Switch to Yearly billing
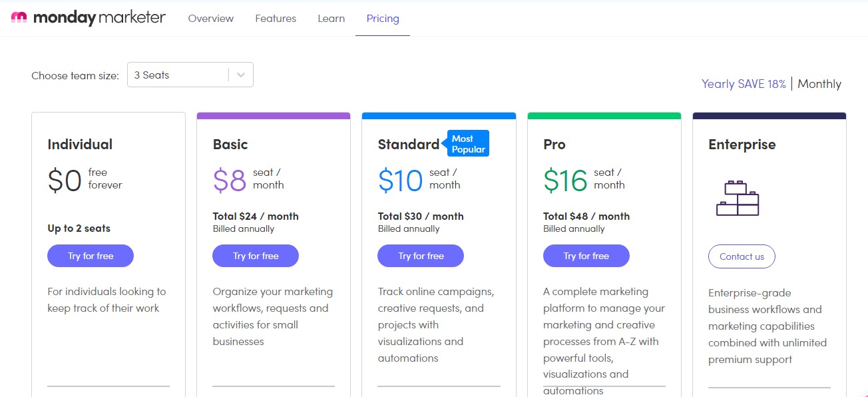Viewport: 868px width, 397px height. coord(744,84)
